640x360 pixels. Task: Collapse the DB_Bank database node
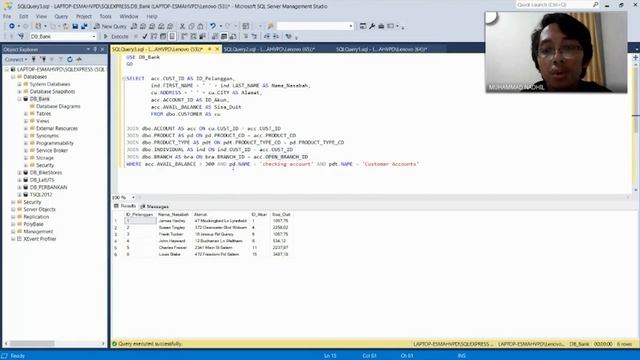[19, 99]
